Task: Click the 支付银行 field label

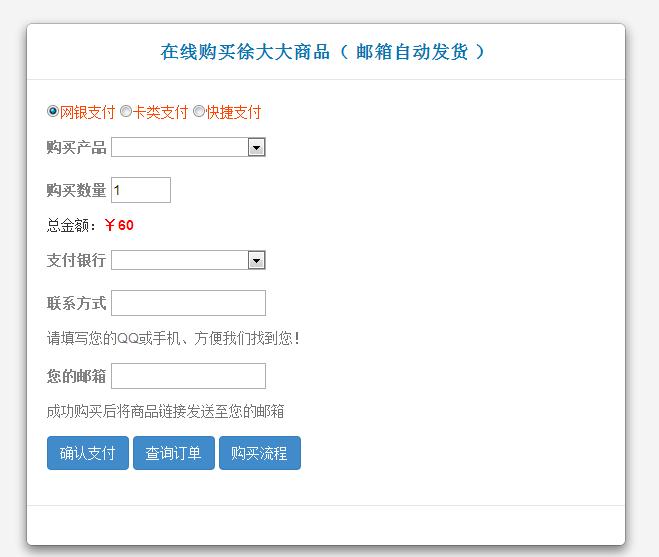Action: (76, 260)
